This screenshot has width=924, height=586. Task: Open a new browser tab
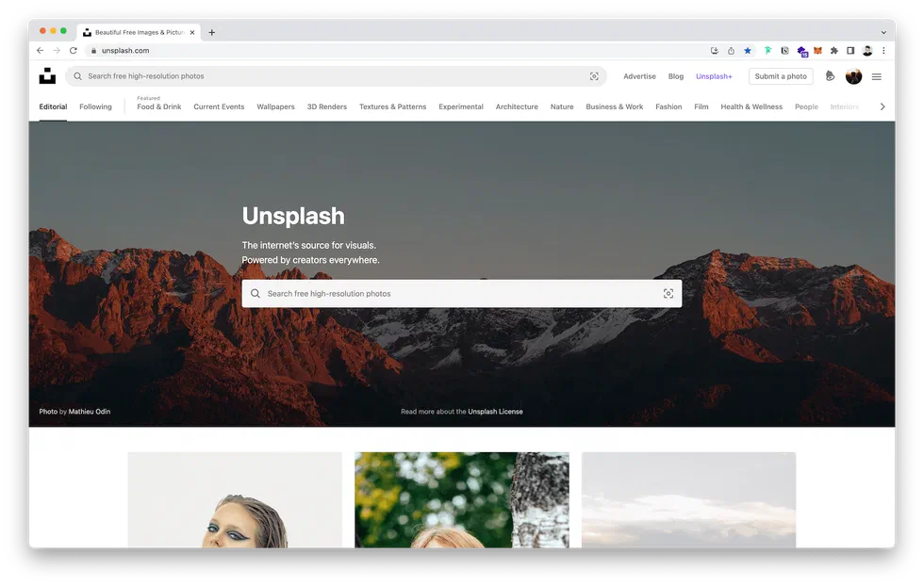pos(211,32)
